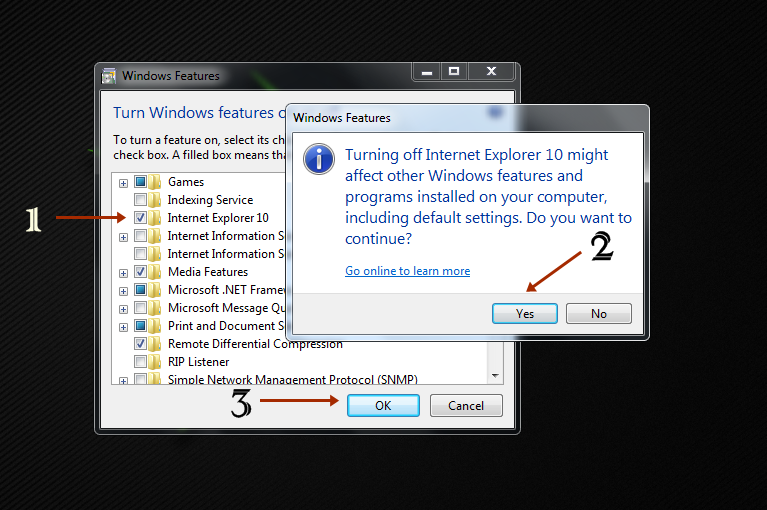
Task: Enable the Microsoft Message Queue checkbox
Action: click(140, 308)
